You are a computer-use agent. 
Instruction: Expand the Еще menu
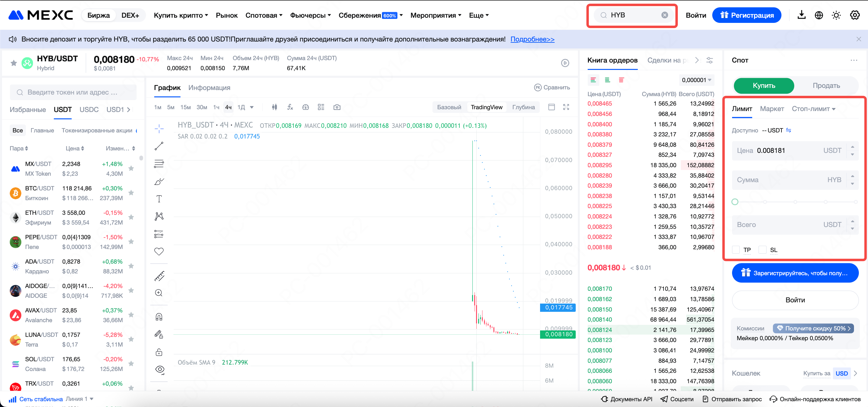[479, 15]
